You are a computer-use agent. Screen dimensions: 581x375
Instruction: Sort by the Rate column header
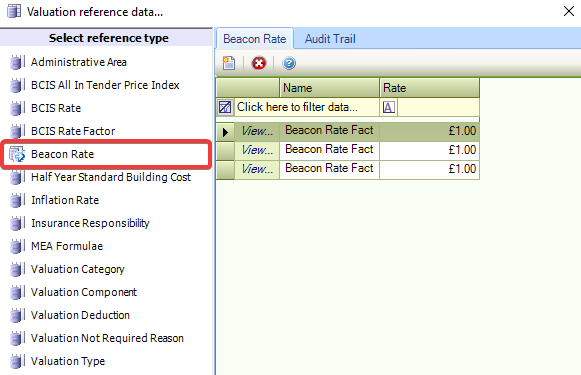click(429, 88)
